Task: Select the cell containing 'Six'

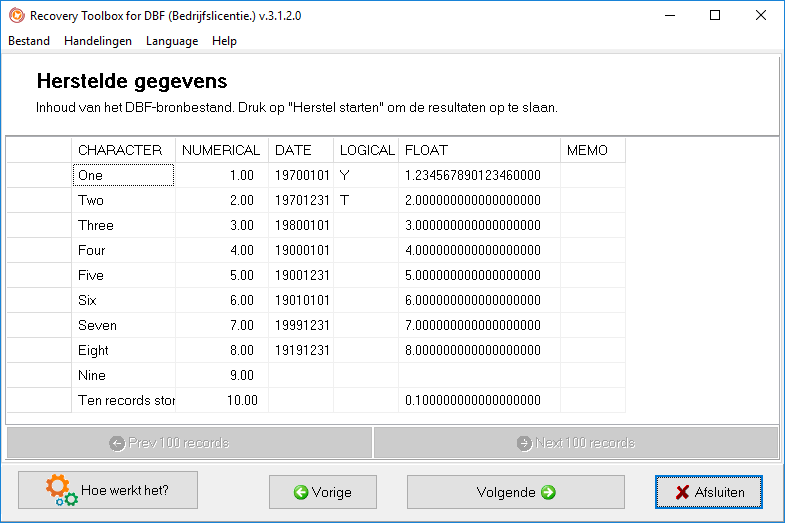Action: 124,300
